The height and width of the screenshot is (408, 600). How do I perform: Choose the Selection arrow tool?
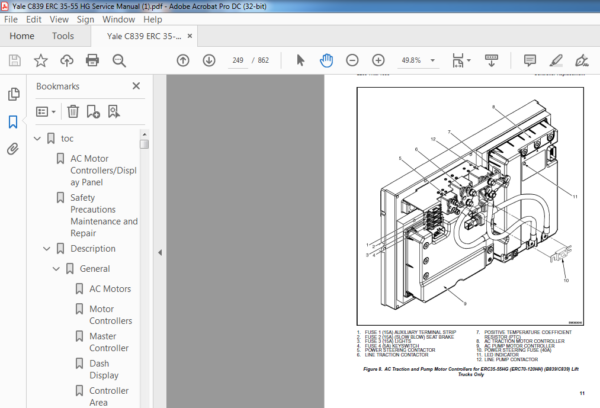(300, 60)
